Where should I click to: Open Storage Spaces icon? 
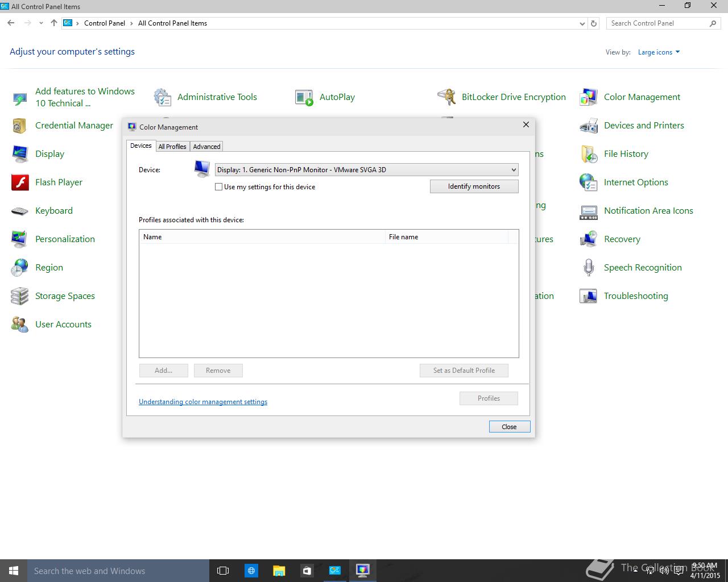(20, 296)
